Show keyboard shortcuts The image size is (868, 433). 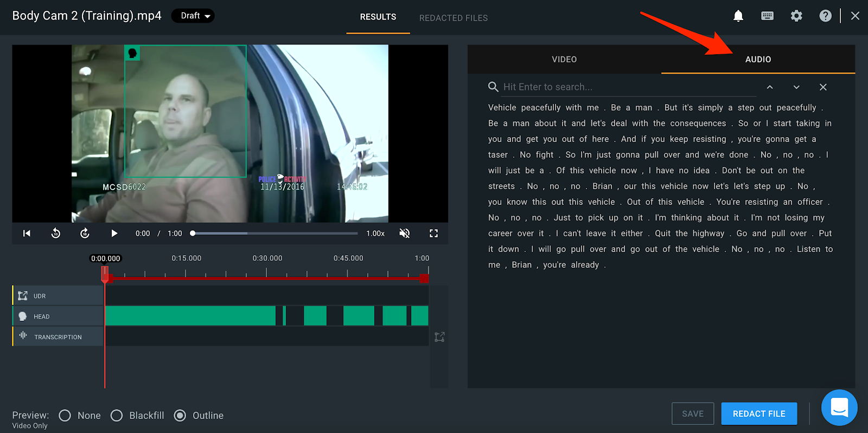[x=767, y=16]
